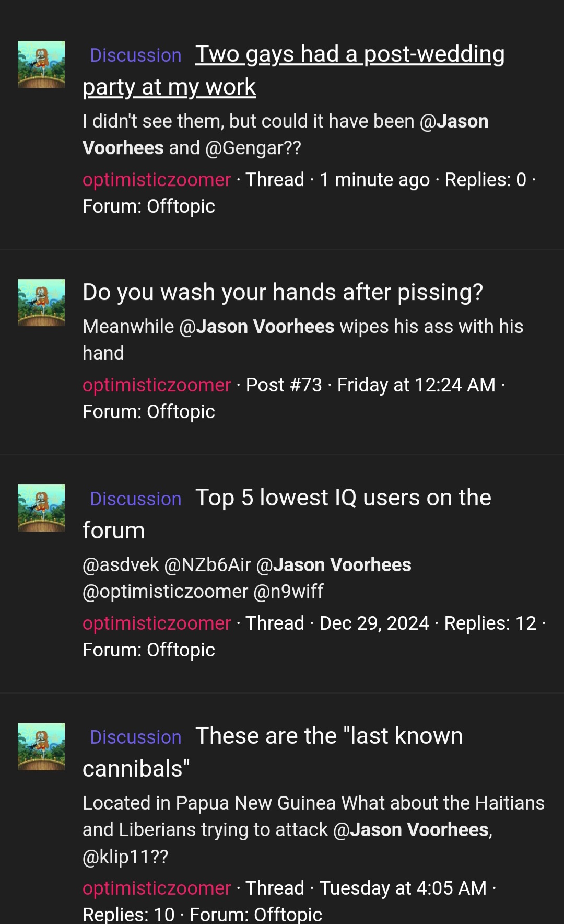This screenshot has height=924, width=564.
Task: Click the optimisticzoomer author link dated Dec 29, 2024
Action: 157,623
